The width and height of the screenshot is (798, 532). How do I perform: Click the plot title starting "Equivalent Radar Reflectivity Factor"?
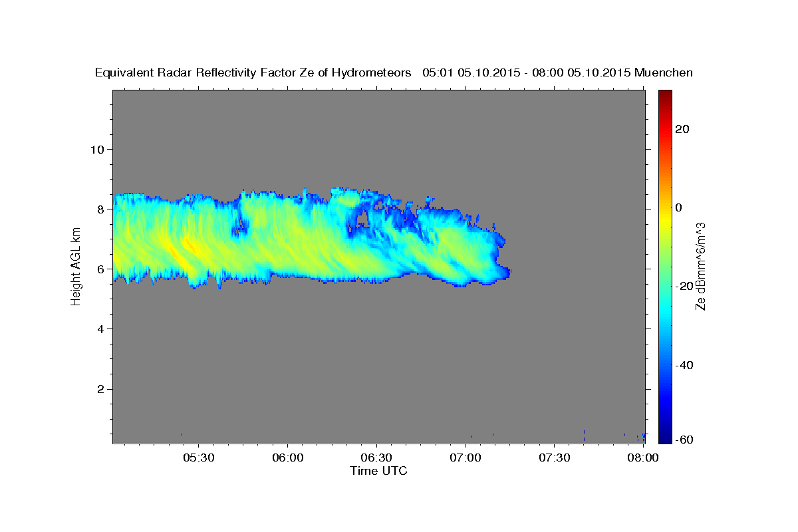pyautogui.click(x=394, y=72)
